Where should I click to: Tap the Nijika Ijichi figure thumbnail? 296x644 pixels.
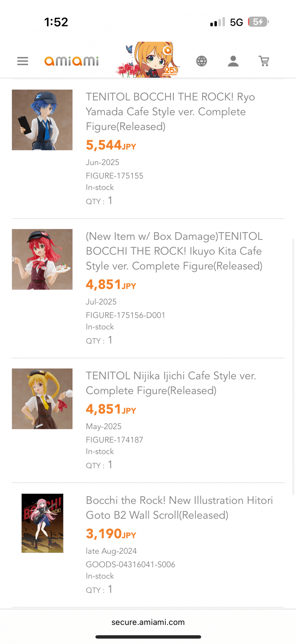[x=42, y=399]
